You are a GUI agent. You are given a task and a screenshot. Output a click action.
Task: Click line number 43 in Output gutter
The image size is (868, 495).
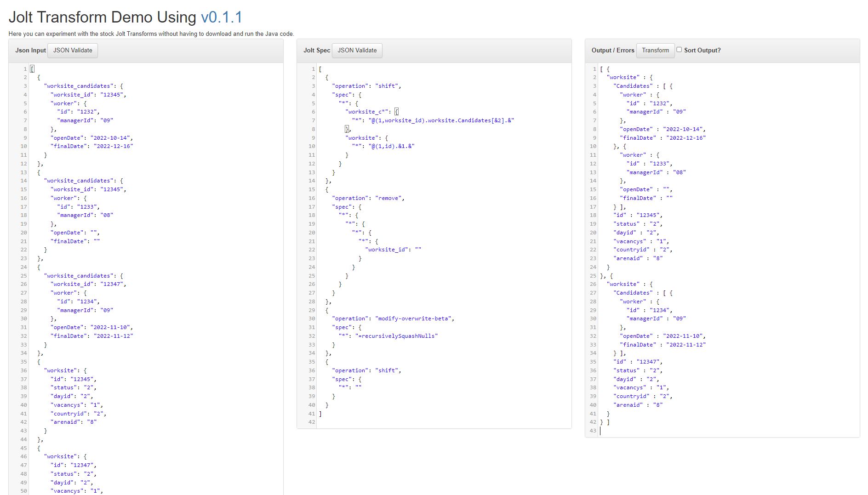coord(593,431)
